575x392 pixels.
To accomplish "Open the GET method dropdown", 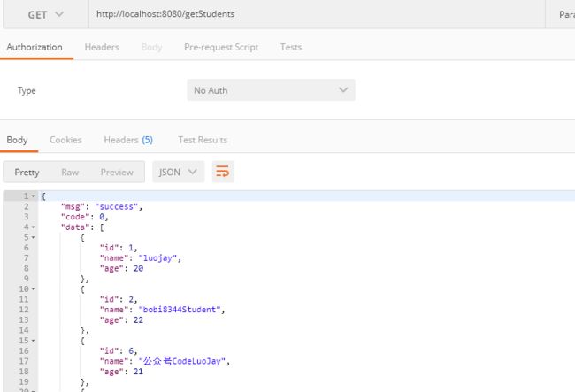I will point(45,14).
